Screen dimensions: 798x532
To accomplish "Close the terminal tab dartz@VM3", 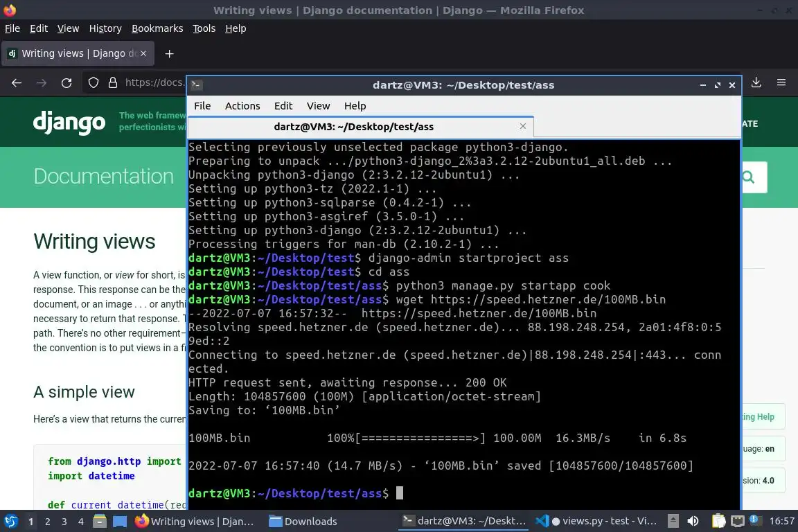I will click(523, 126).
